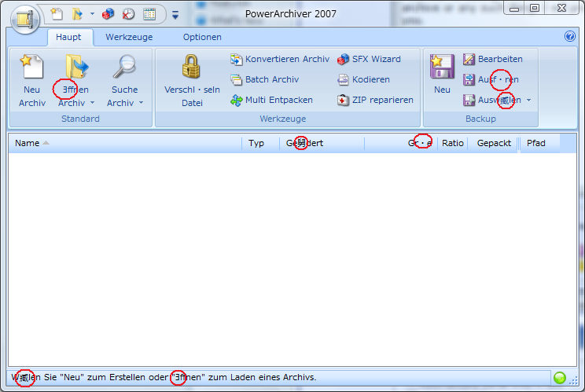Viewport: 585px width, 392px height.
Task: Sort list by the Ratio column header
Action: coord(452,143)
